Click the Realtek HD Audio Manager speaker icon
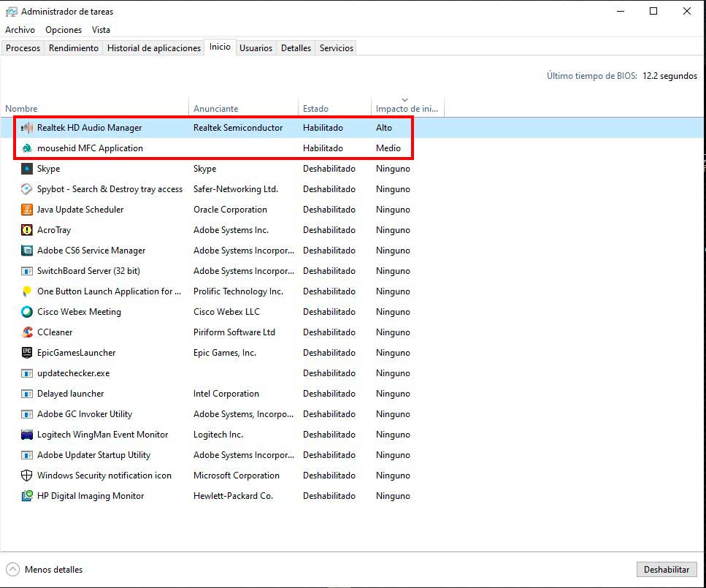 27,128
